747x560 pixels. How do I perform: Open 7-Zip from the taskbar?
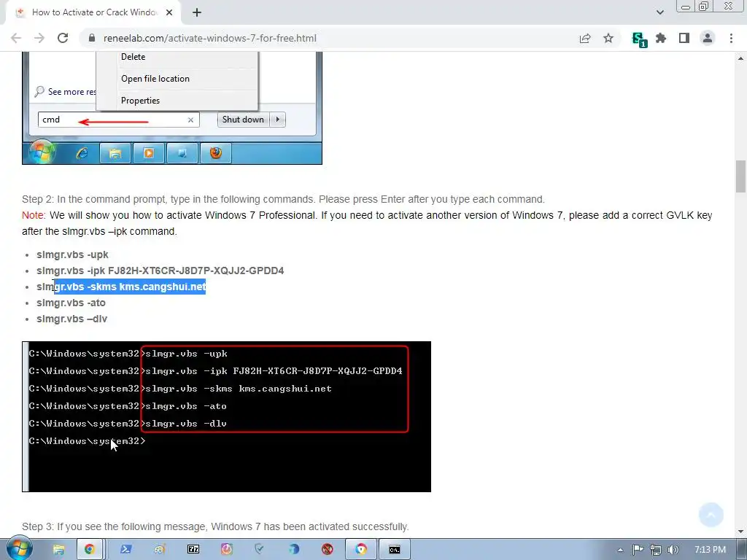(x=193, y=550)
